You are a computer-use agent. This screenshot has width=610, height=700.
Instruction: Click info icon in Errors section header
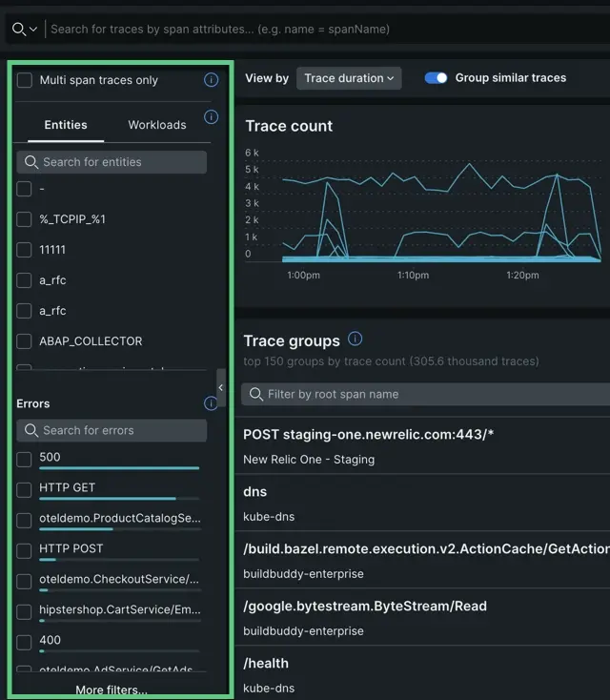click(x=212, y=403)
